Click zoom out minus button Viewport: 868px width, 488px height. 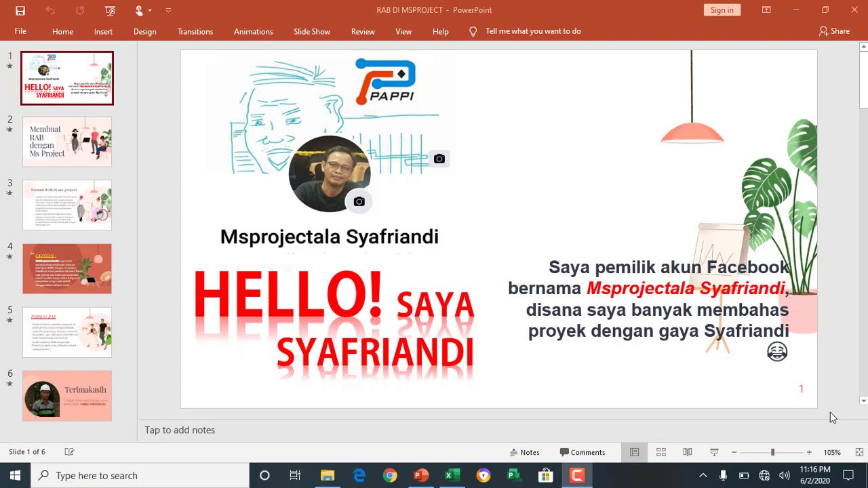734,452
